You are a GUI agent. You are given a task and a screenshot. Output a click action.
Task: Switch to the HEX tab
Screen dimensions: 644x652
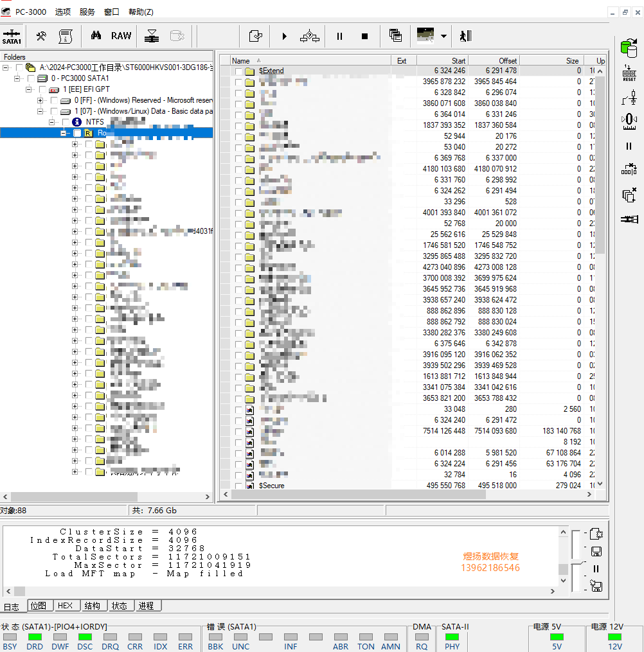(x=66, y=605)
